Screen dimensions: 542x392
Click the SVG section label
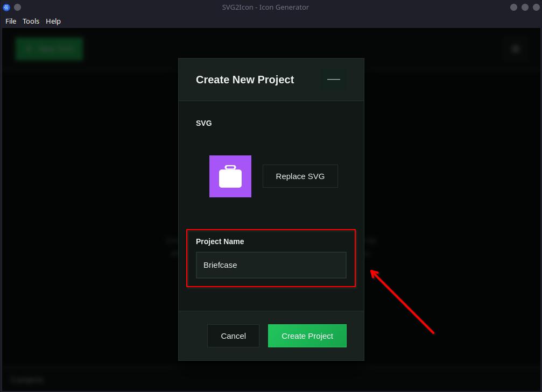point(204,123)
